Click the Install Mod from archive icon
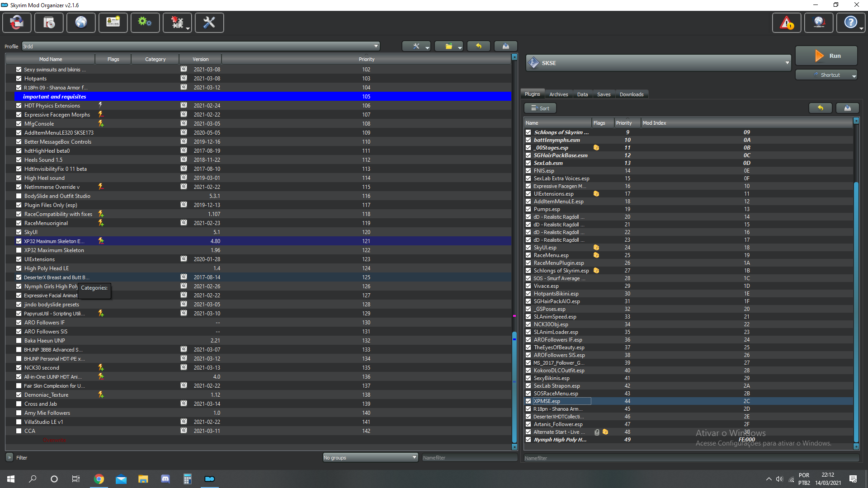This screenshot has width=868, height=488. tap(49, 22)
